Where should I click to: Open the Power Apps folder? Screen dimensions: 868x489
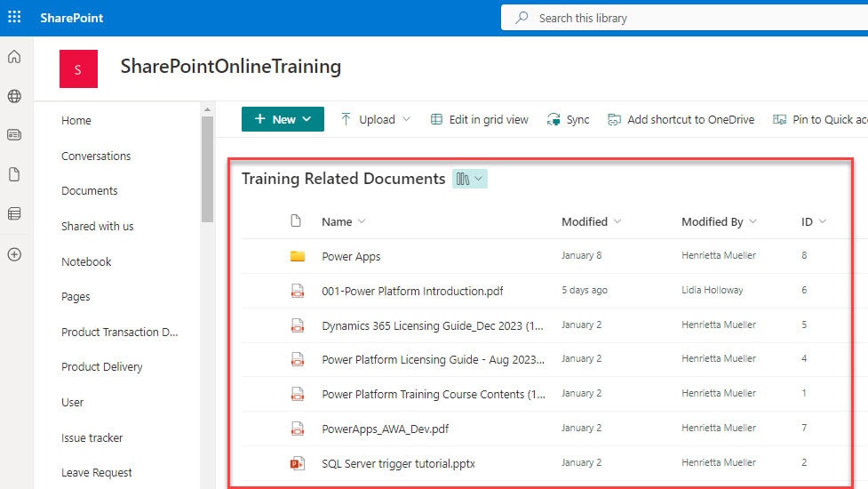point(351,256)
